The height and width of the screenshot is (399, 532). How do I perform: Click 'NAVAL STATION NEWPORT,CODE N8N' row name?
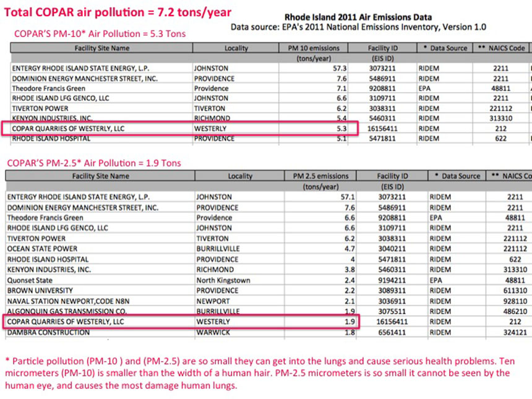68,301
